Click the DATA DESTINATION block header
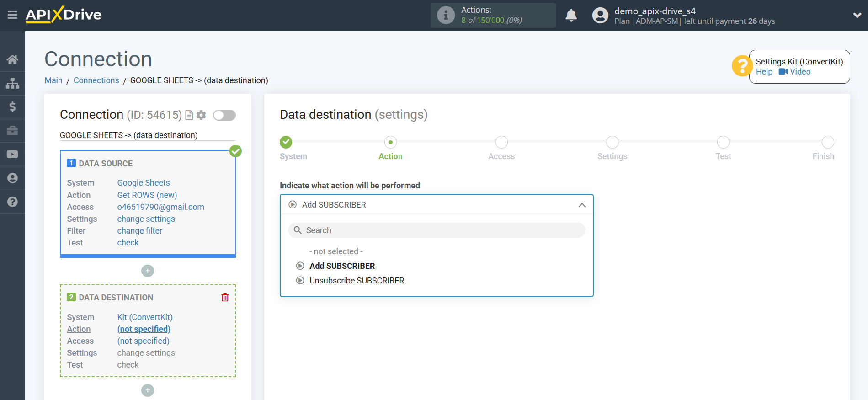 tap(116, 298)
